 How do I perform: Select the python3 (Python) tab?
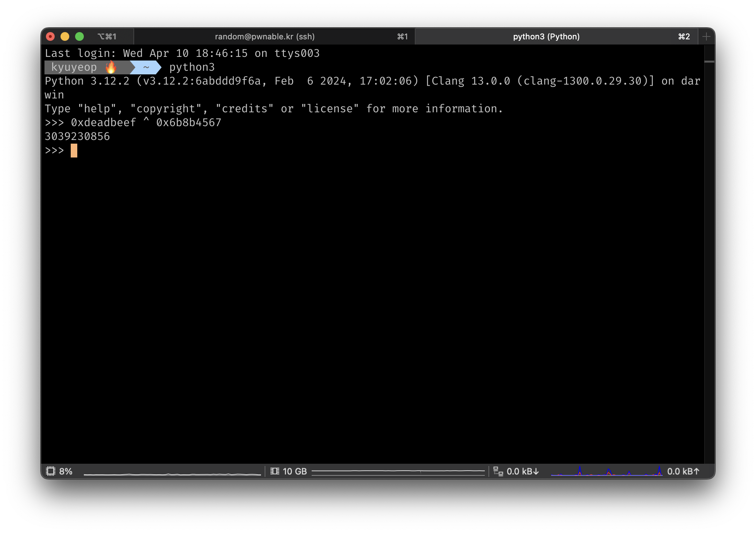coord(546,36)
